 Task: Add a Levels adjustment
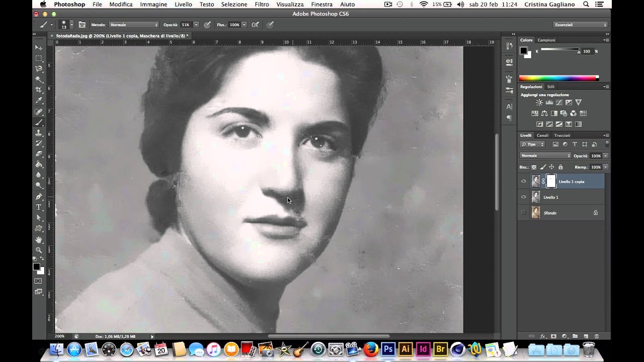point(549,103)
